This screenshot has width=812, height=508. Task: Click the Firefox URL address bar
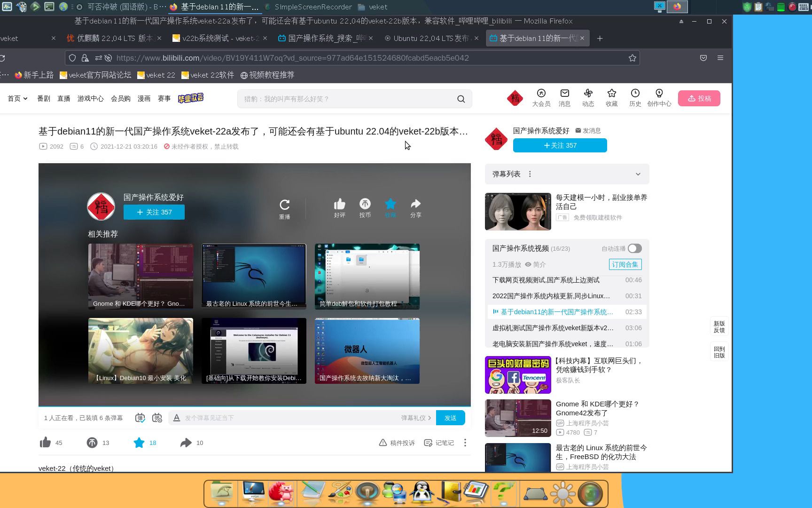tap(352, 58)
